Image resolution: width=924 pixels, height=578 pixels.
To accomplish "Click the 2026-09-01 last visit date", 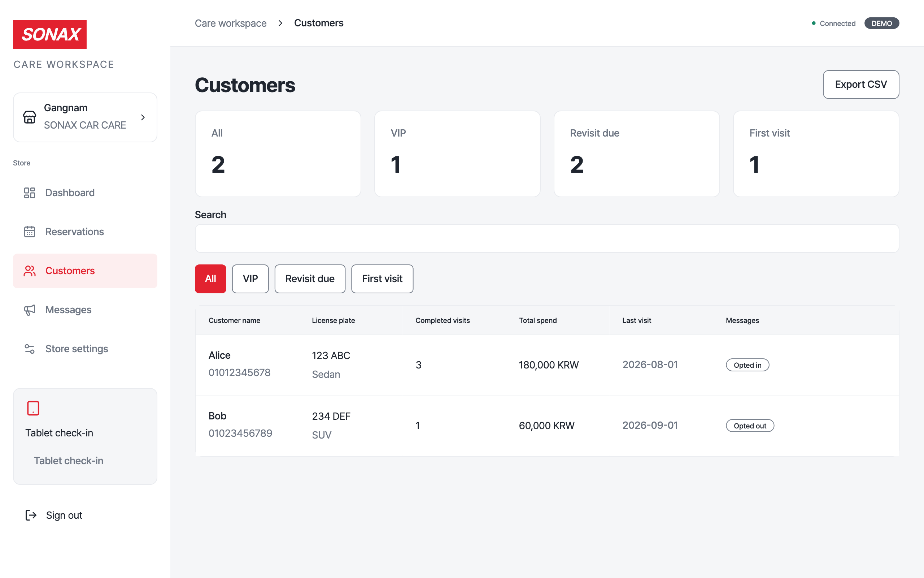I will point(650,426).
